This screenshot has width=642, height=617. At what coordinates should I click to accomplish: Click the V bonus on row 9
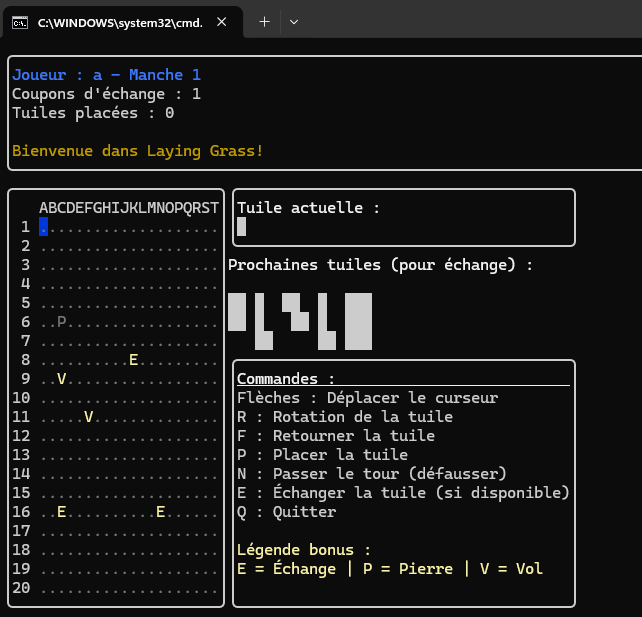[x=61, y=379]
